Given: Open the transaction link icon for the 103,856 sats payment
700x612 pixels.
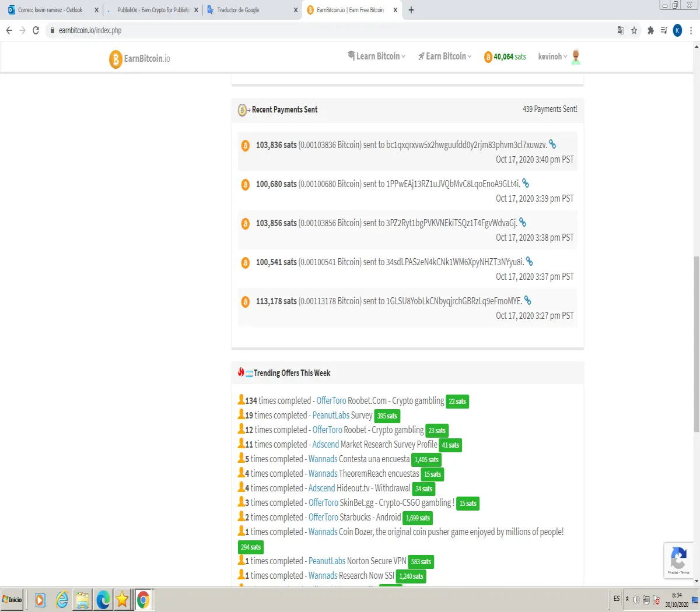Looking at the screenshot, I should (x=523, y=222).
